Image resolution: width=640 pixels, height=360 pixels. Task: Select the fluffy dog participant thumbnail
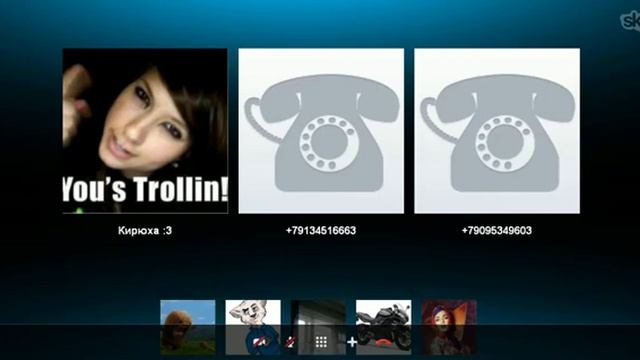[x=188, y=327]
